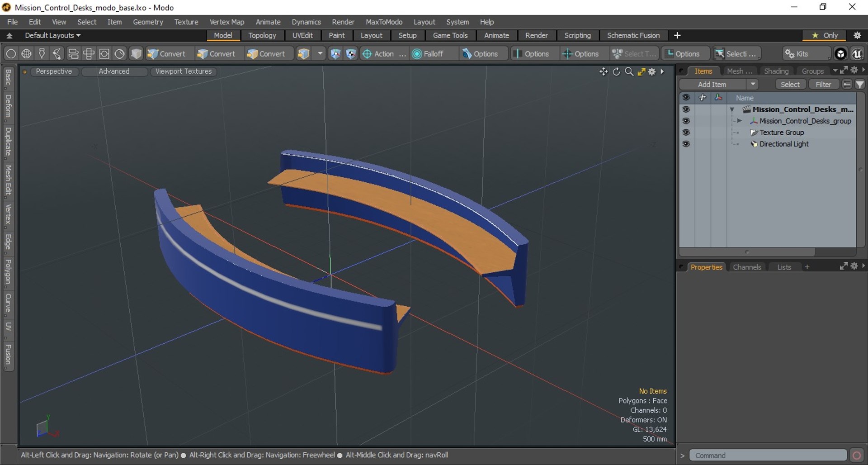Hide the Mission_Control_Desks_group item
Screen dimensions: 868x465
click(x=686, y=121)
